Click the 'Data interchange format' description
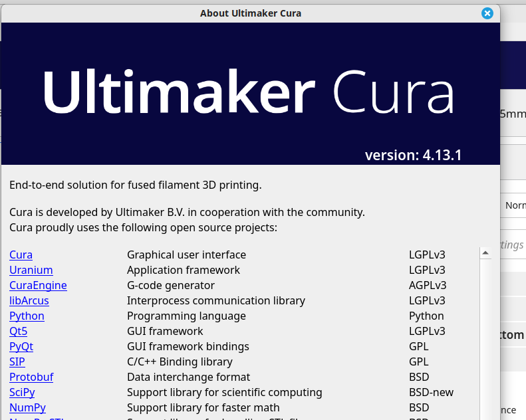This screenshot has height=420, width=526. [x=188, y=377]
